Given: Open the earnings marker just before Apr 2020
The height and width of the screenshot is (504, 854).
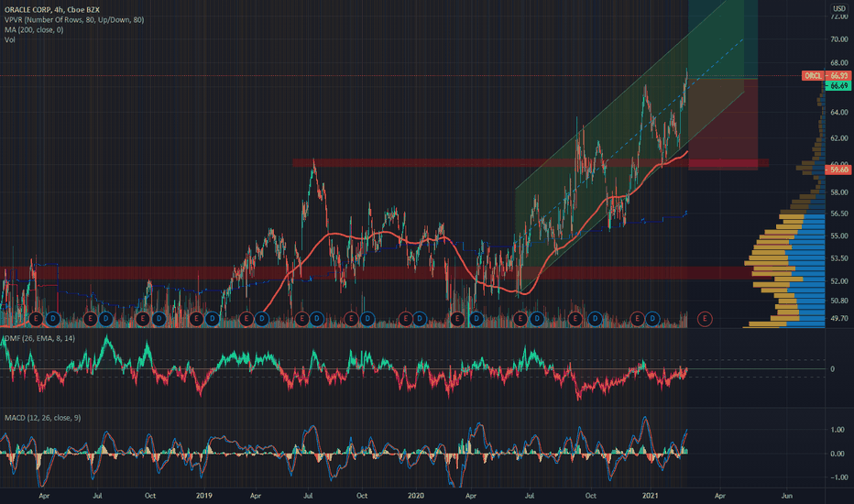Looking at the screenshot, I should (457, 319).
